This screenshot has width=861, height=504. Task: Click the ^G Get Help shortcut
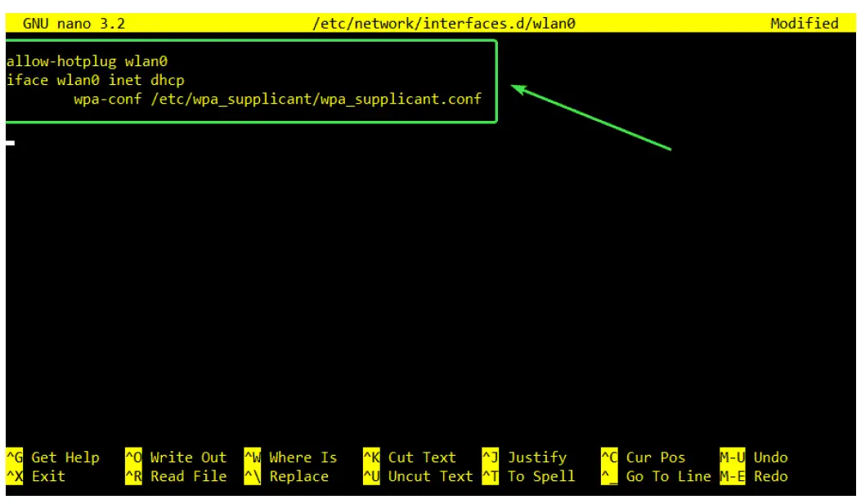53,457
